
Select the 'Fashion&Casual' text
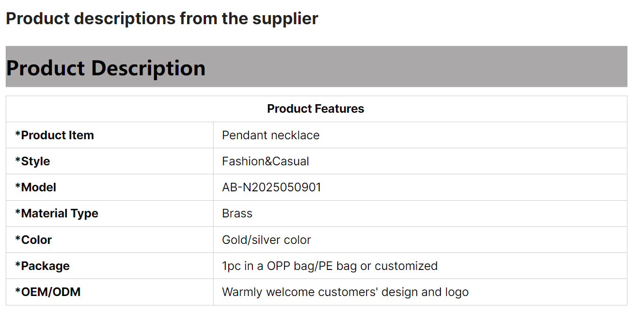(x=266, y=161)
